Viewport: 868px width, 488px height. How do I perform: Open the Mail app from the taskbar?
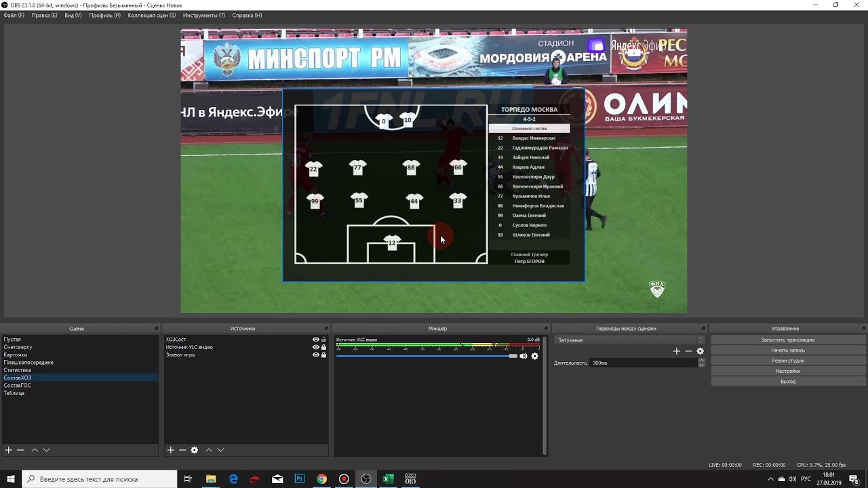click(x=277, y=479)
